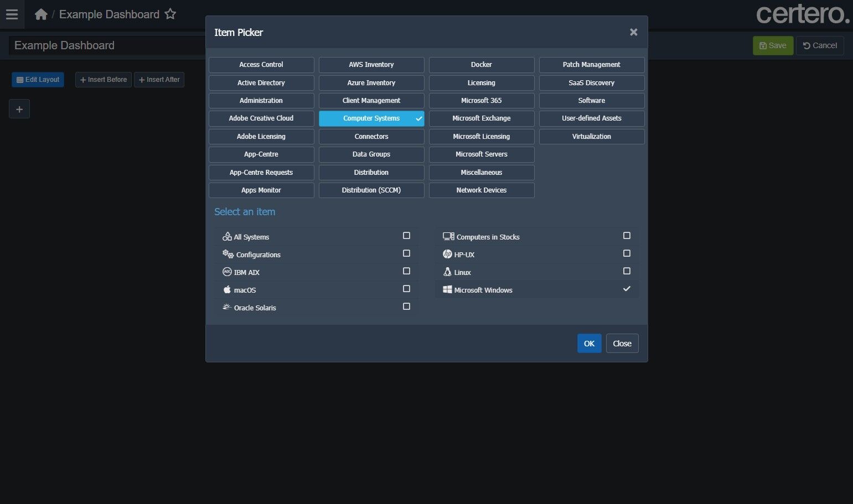Select the Azure Inventory category
853x504 pixels.
371,83
